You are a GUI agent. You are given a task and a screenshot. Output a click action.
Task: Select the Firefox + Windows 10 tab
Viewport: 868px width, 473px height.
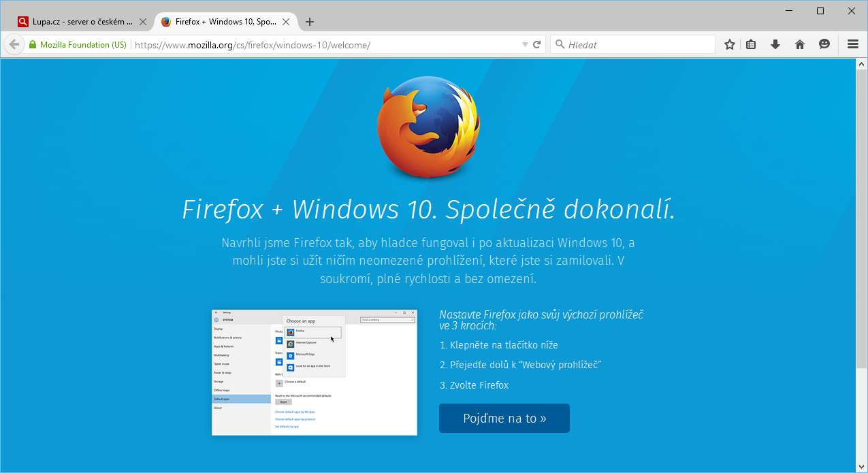(x=221, y=22)
